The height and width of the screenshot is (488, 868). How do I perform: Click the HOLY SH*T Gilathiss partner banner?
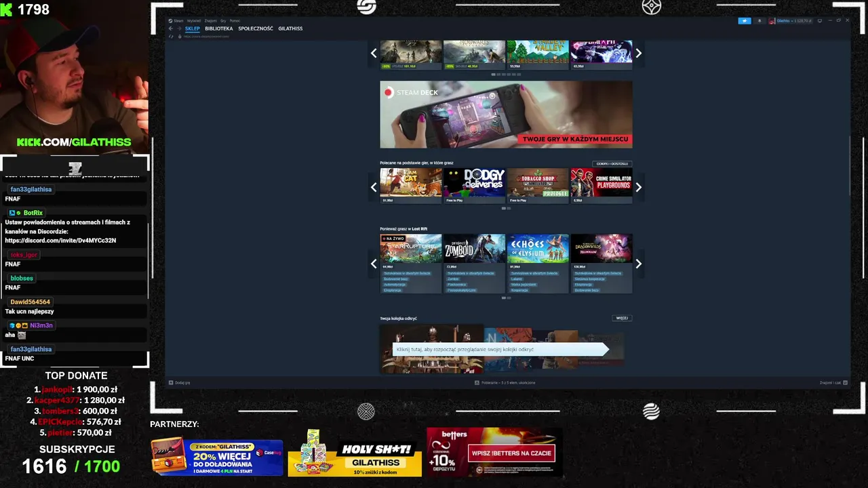point(355,453)
